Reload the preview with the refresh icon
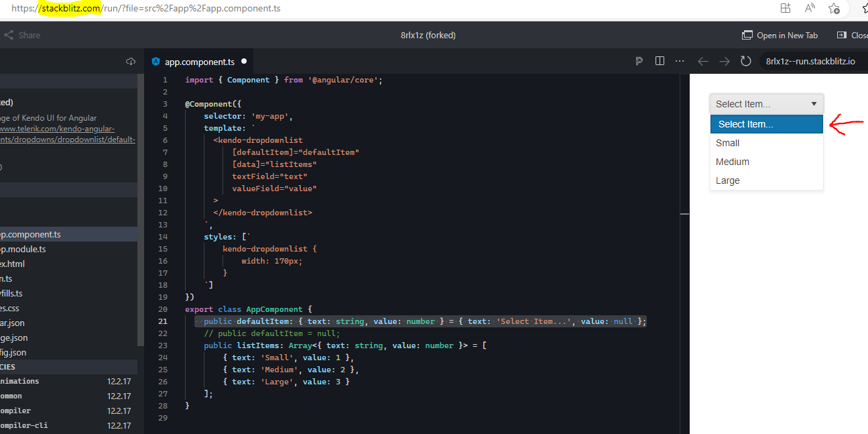The image size is (868, 434). coord(745,61)
